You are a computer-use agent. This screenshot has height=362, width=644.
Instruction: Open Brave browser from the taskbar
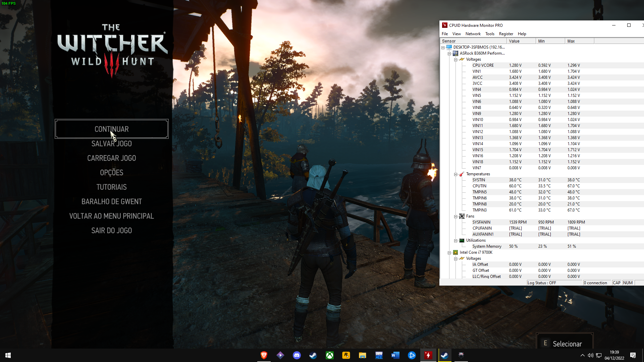(264, 355)
